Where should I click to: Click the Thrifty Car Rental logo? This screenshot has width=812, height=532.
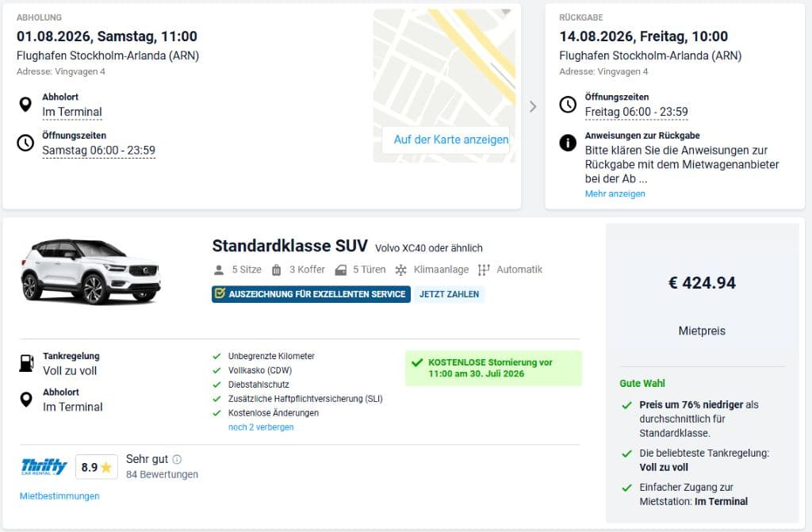click(x=43, y=466)
